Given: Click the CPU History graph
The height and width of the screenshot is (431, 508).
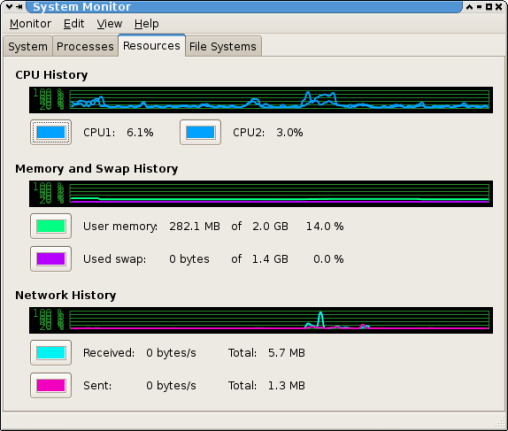Looking at the screenshot, I should point(261,100).
